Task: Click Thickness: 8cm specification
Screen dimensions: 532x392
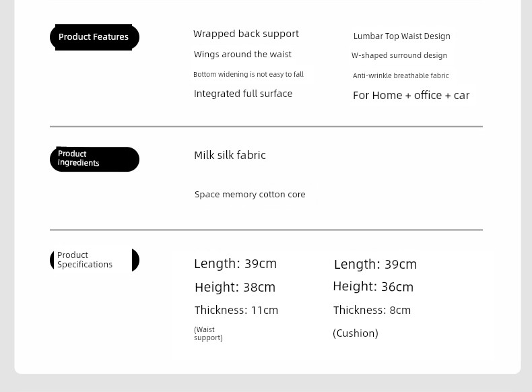Action: (372, 310)
